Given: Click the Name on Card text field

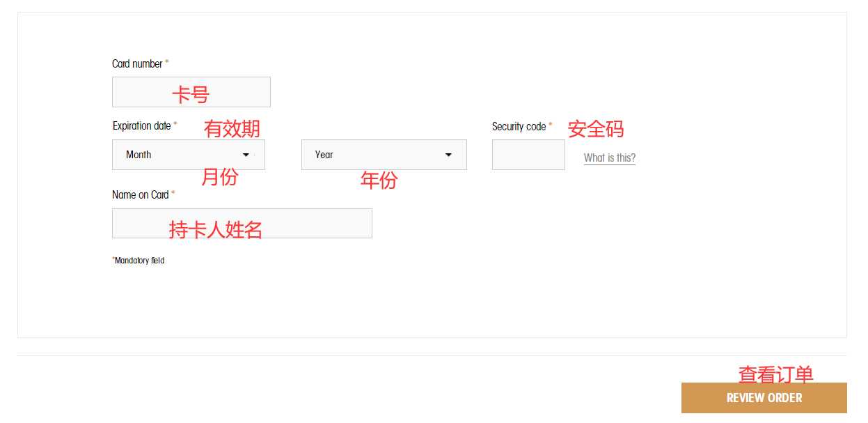Looking at the screenshot, I should tap(242, 223).
